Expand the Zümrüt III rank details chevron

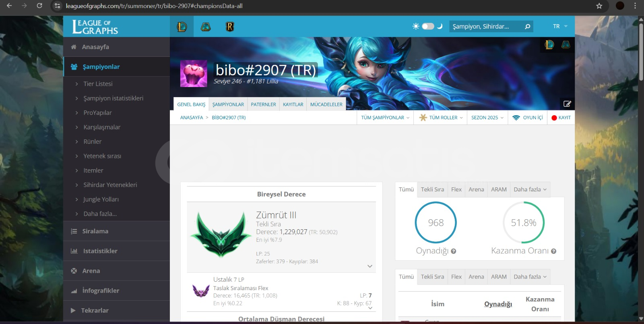370,266
